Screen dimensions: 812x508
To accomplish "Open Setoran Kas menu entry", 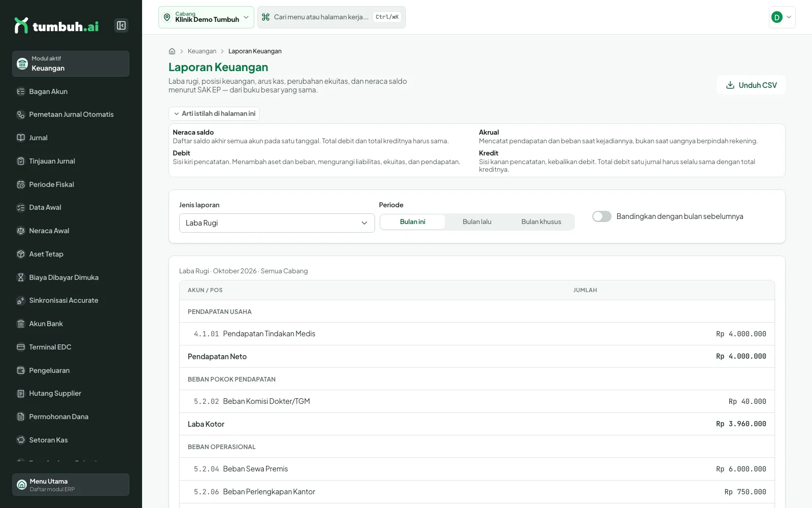I will 71,440.
